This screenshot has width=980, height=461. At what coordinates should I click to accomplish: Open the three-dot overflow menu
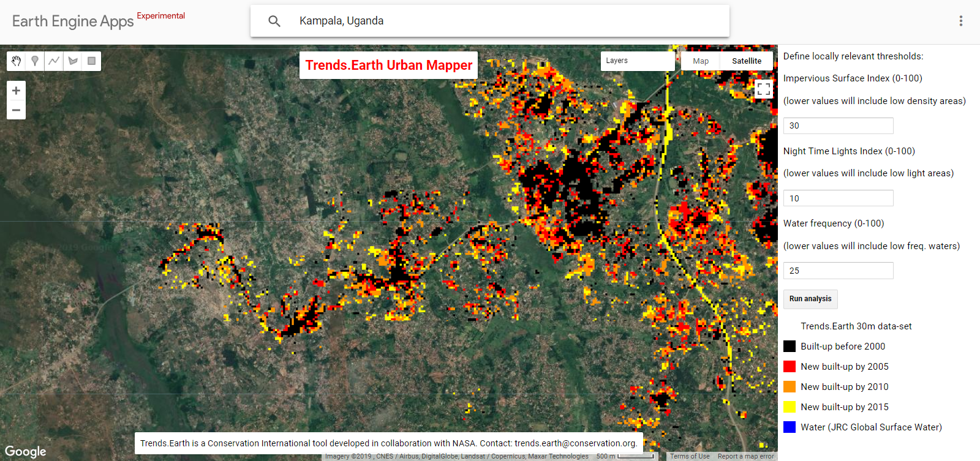tap(960, 21)
